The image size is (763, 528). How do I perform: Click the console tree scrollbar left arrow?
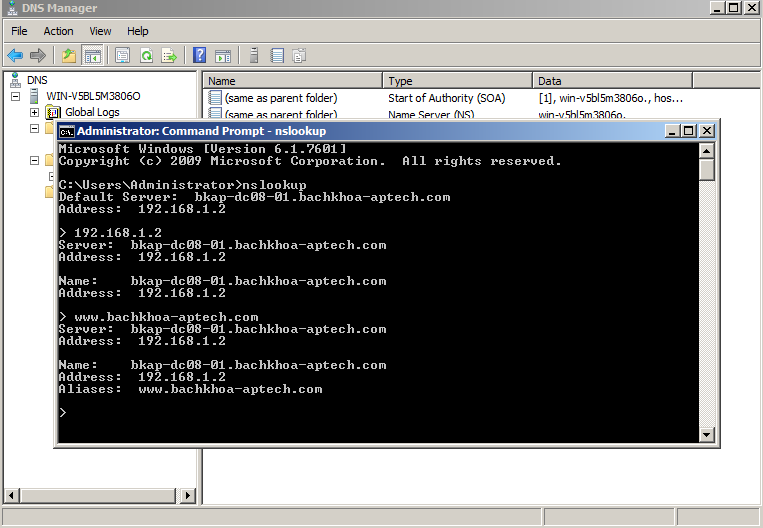coord(12,496)
